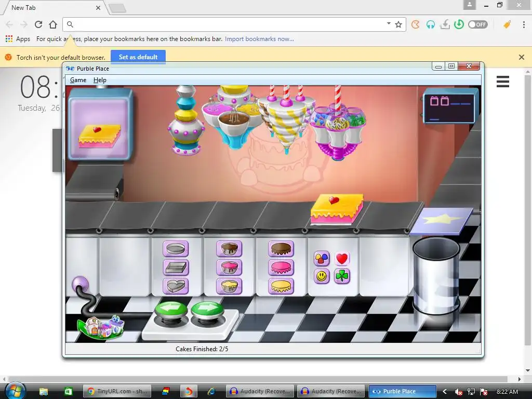The height and width of the screenshot is (399, 532).
Task: Click the shipped cakes score display
Action: (x=450, y=107)
